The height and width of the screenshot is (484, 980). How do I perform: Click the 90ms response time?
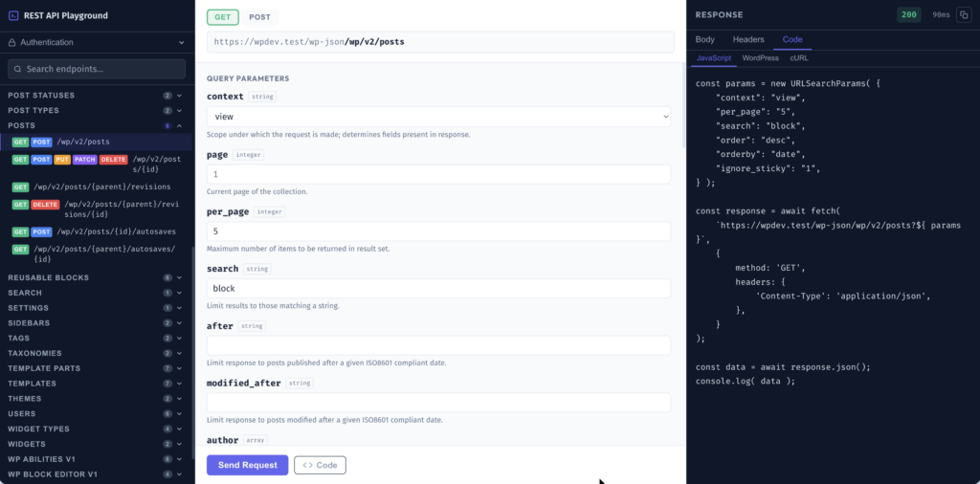click(x=942, y=15)
